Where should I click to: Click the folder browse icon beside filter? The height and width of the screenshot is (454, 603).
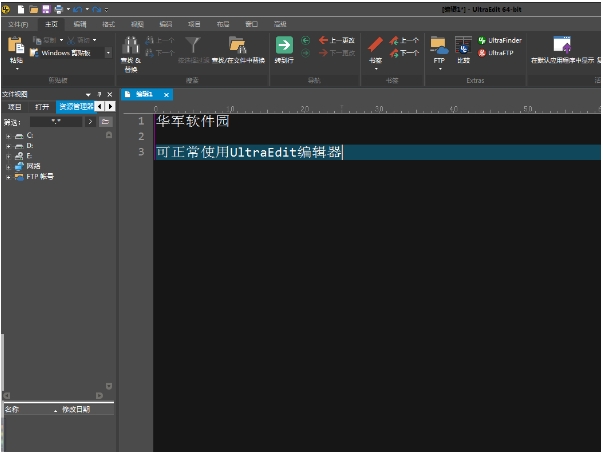point(105,122)
